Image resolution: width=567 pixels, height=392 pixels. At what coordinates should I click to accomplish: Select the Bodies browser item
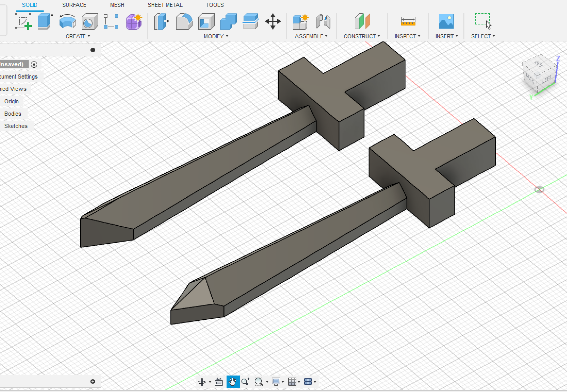tap(13, 114)
